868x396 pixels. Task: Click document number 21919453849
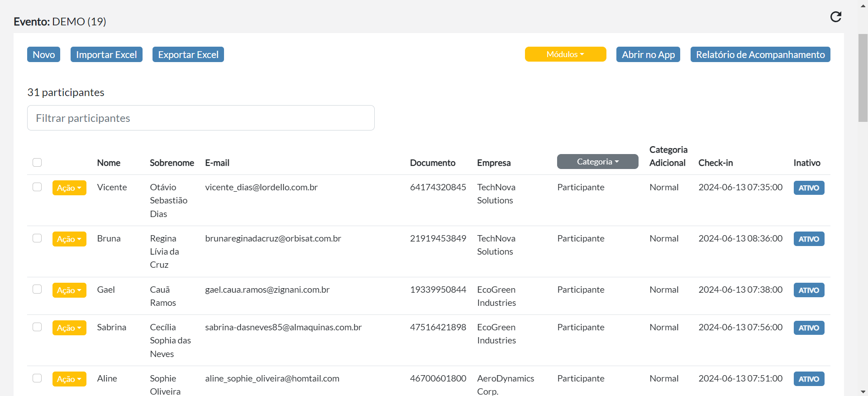pos(438,238)
